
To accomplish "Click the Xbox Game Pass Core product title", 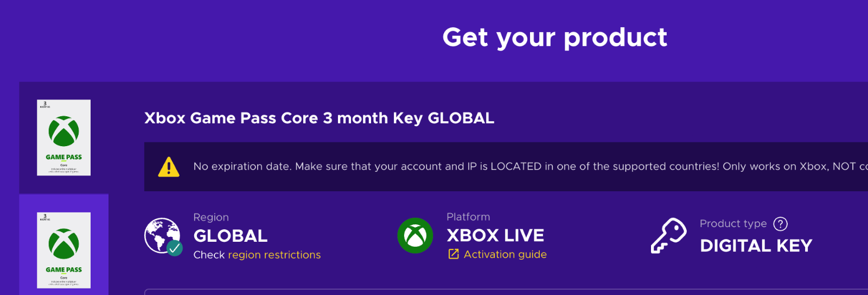I will 319,118.
